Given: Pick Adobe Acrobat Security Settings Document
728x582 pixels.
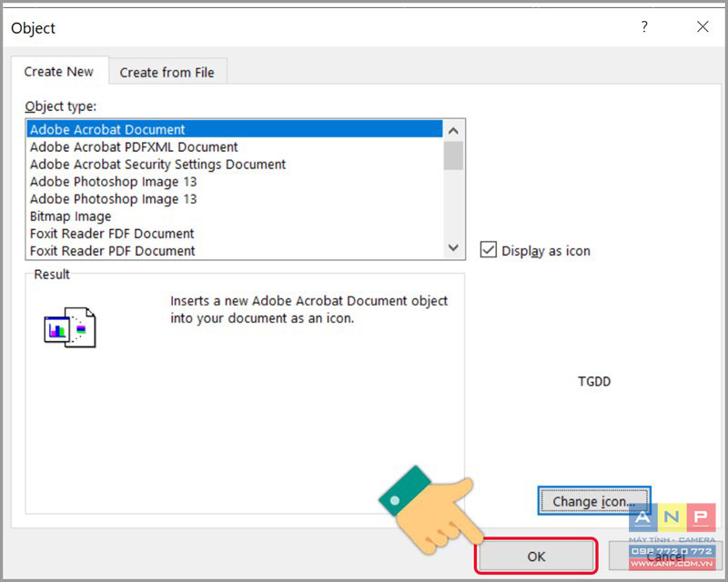Looking at the screenshot, I should click(235, 165).
